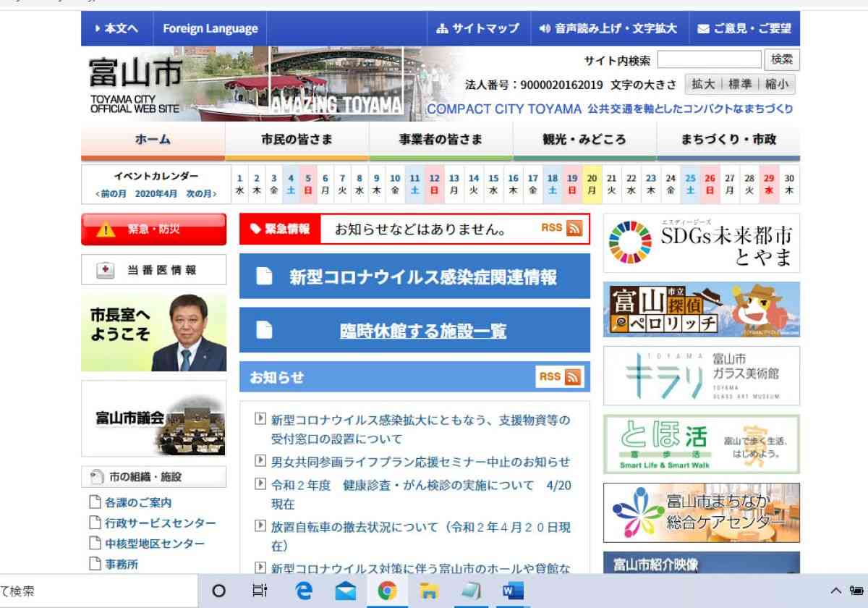
Task: Open 新型コロナウイルス感染症関連情報 banner
Action: [x=414, y=276]
